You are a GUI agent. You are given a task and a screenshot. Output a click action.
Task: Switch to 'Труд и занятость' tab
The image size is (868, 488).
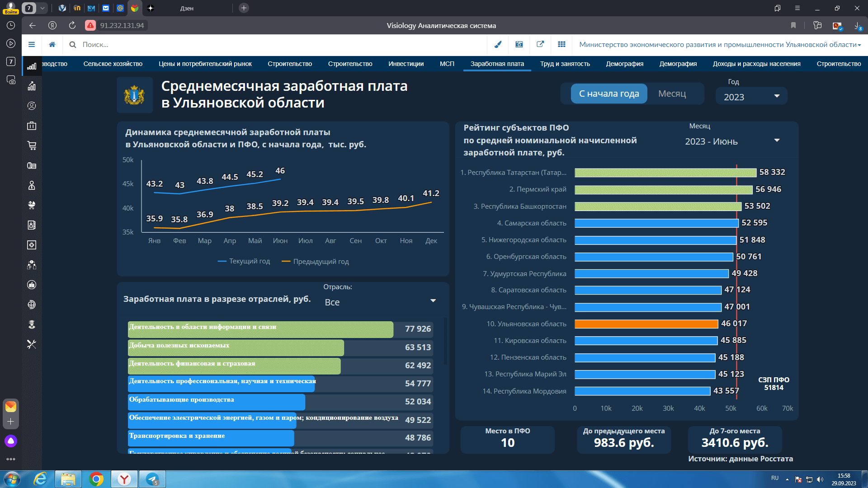565,64
